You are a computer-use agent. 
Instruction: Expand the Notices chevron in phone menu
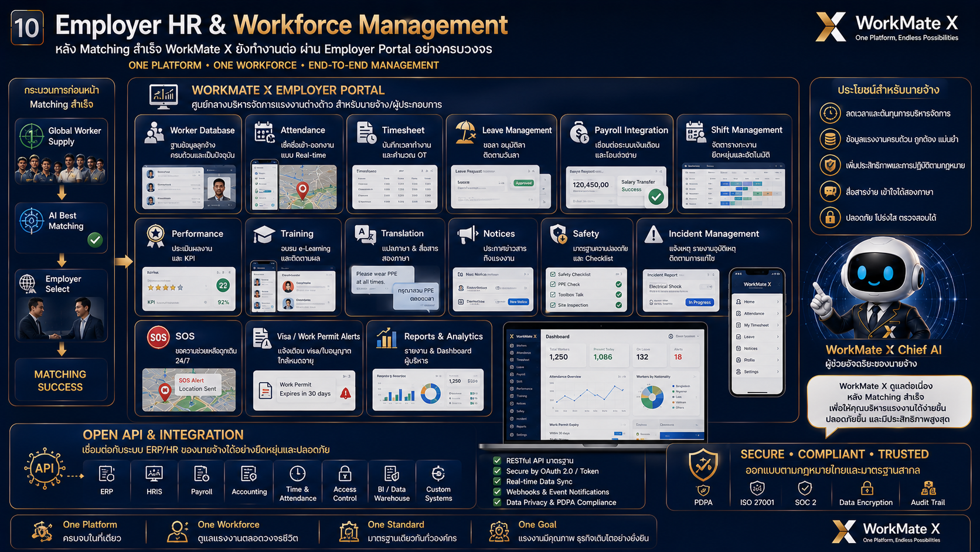click(778, 348)
